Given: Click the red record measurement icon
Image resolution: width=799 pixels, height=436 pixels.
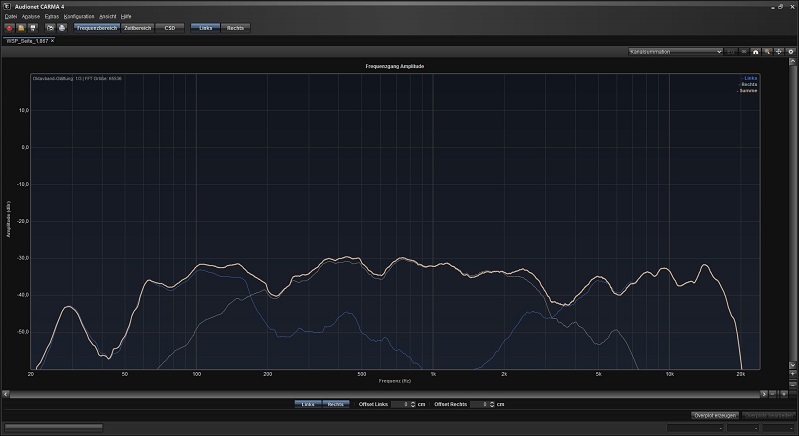Looking at the screenshot, I should [10, 28].
